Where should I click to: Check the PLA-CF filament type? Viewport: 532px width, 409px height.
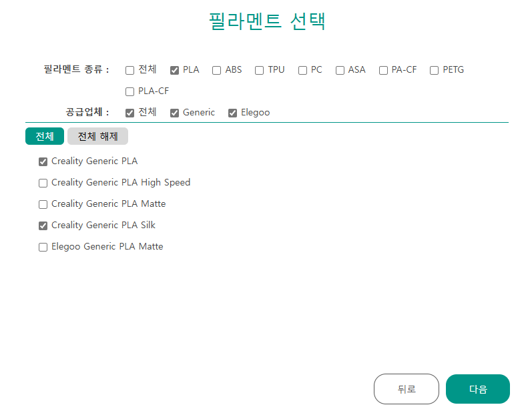point(129,91)
